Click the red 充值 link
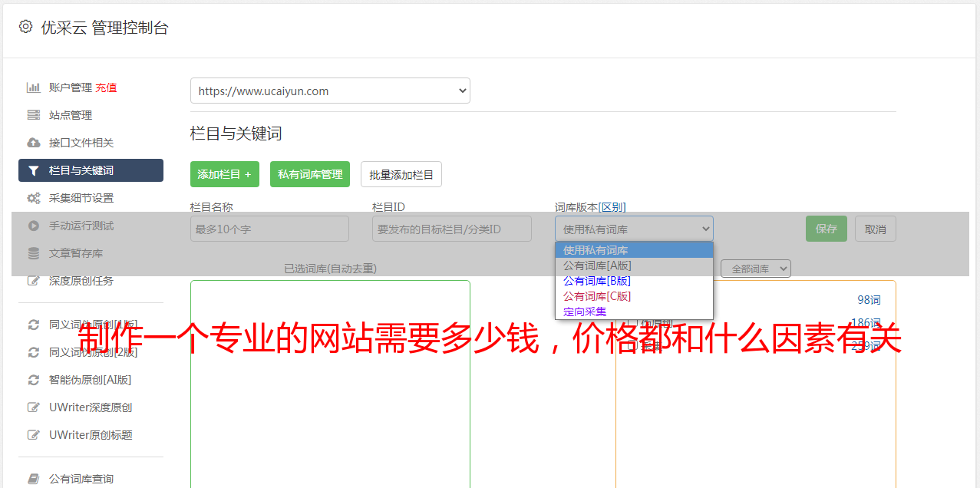Image resolution: width=980 pixels, height=488 pixels. [106, 87]
